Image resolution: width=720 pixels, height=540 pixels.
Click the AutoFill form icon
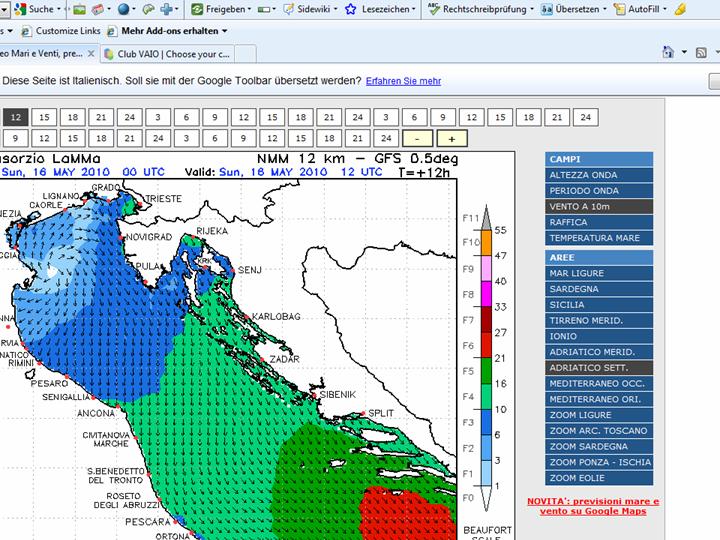pyautogui.click(x=619, y=9)
